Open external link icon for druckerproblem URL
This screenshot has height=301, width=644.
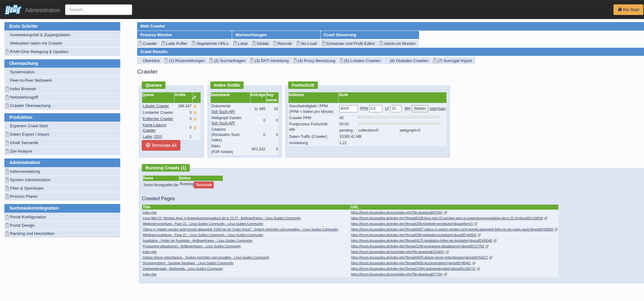tap(474, 263)
